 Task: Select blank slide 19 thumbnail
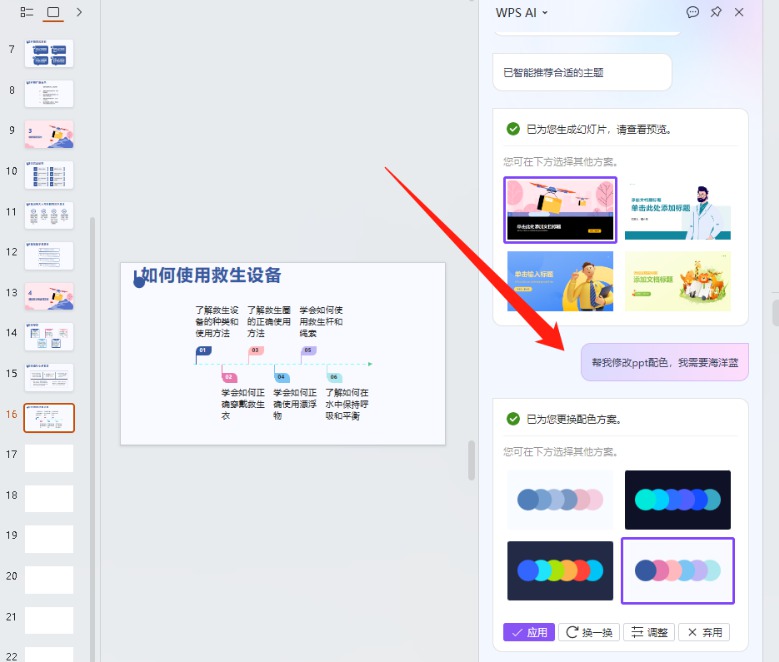tap(49, 539)
